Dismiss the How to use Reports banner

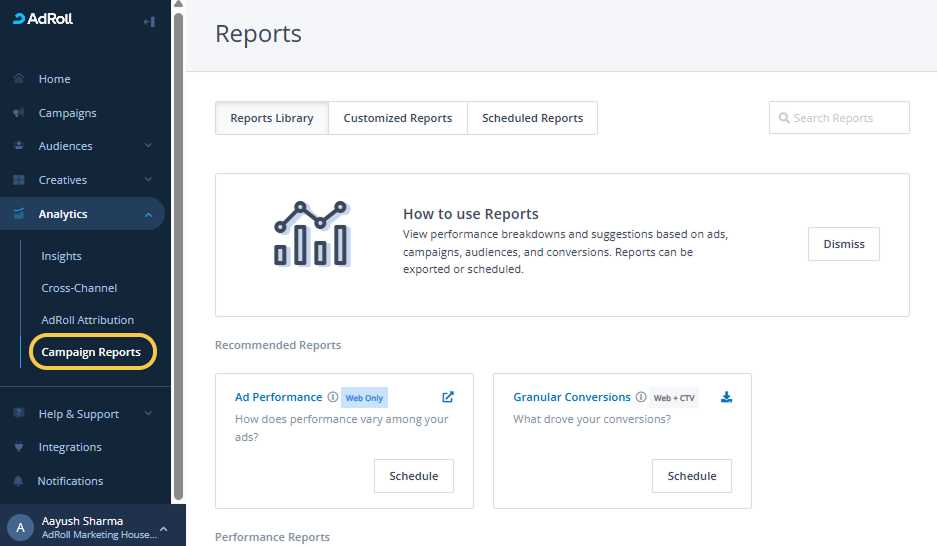pos(843,244)
